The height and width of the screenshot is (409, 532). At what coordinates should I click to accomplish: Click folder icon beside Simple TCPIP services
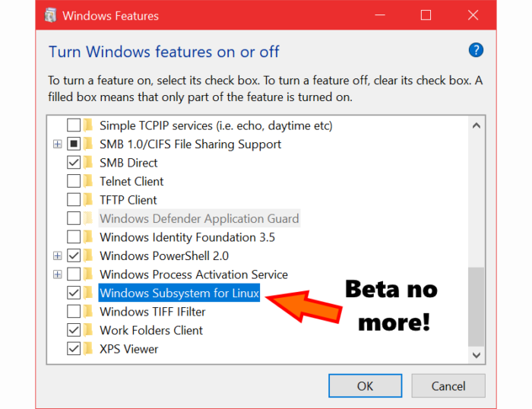(88, 125)
